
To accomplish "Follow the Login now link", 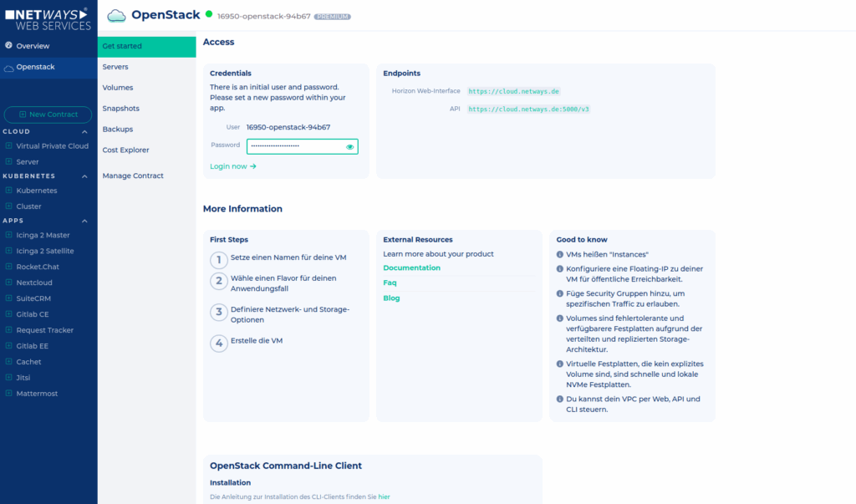I will 232,166.
